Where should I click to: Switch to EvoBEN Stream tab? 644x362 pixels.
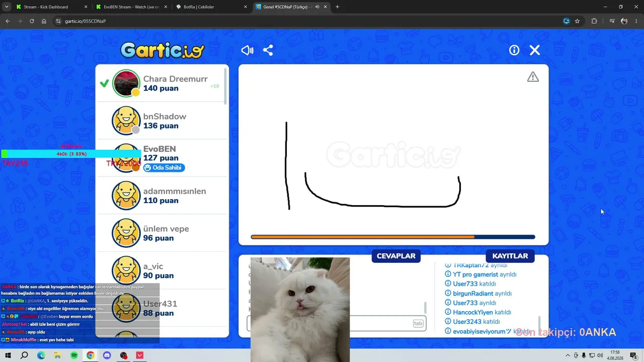coord(131,7)
